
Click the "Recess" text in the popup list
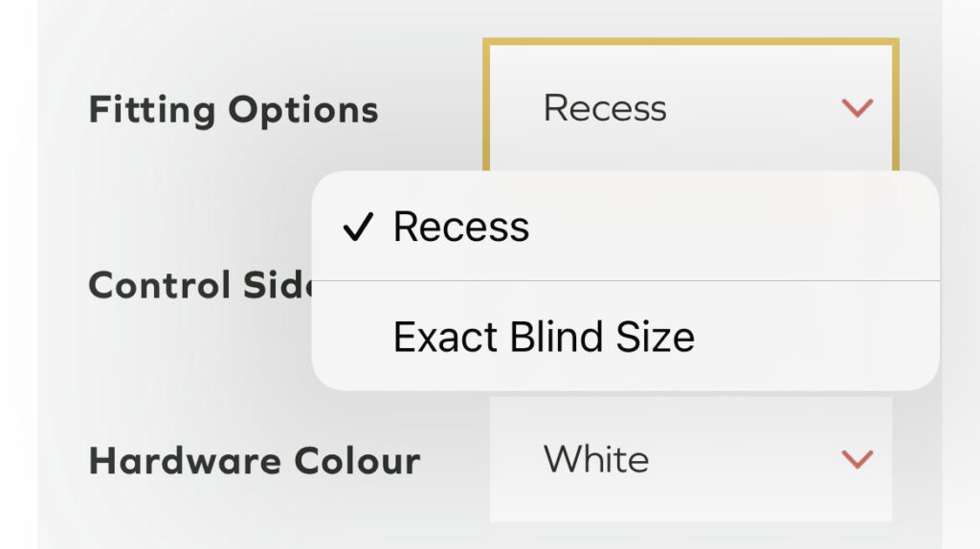tap(461, 228)
